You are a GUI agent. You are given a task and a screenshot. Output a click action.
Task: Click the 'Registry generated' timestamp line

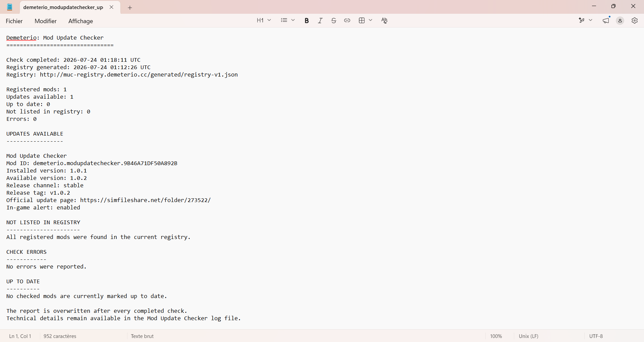78,67
